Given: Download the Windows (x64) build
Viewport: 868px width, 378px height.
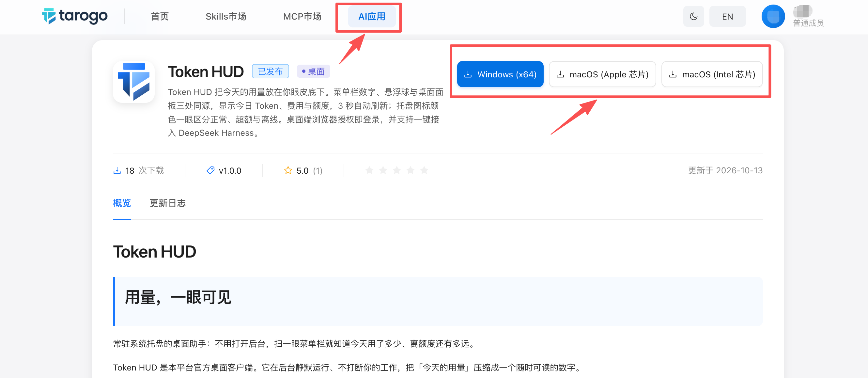Looking at the screenshot, I should pyautogui.click(x=500, y=74).
